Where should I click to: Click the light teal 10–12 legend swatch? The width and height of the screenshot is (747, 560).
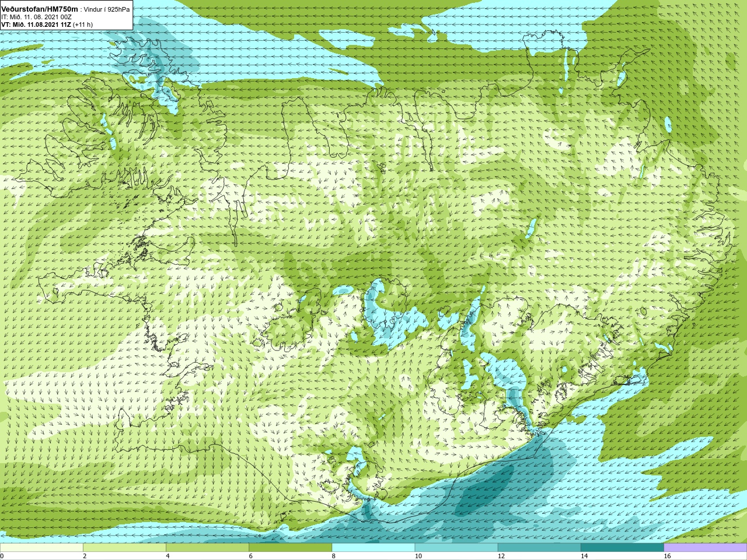[456, 547]
